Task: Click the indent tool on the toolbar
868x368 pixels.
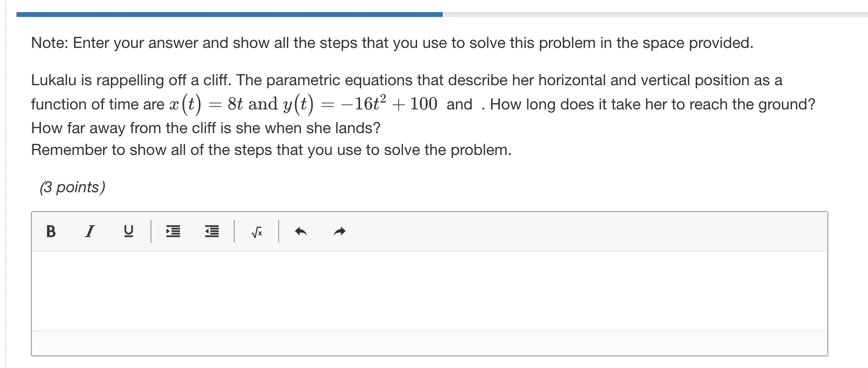Action: (173, 232)
